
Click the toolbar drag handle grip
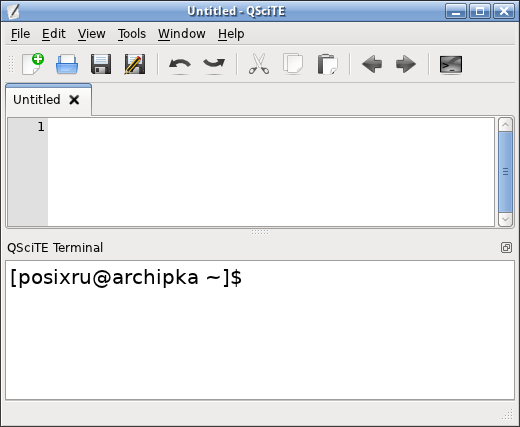pos(11,64)
